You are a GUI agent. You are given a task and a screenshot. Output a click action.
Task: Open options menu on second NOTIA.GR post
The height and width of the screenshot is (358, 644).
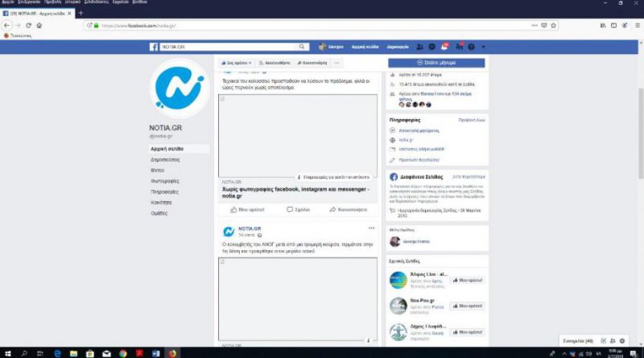pyautogui.click(x=372, y=228)
